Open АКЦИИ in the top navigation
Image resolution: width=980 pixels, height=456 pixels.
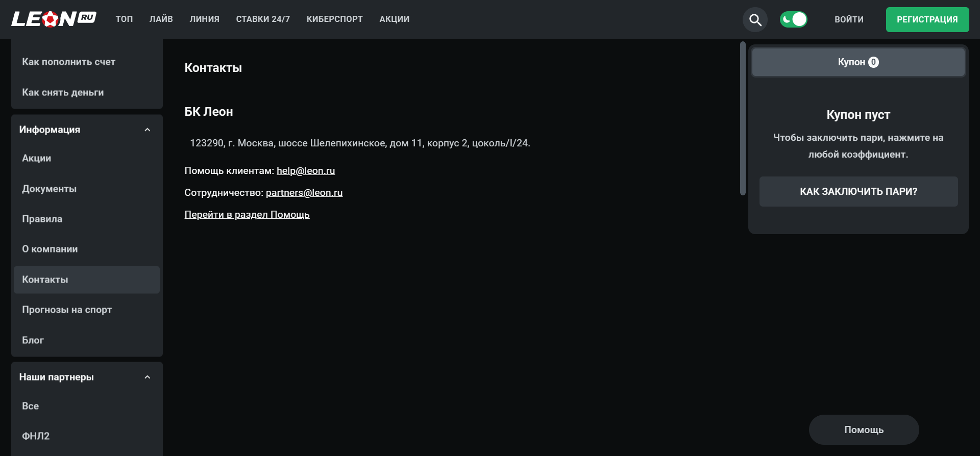point(395,19)
